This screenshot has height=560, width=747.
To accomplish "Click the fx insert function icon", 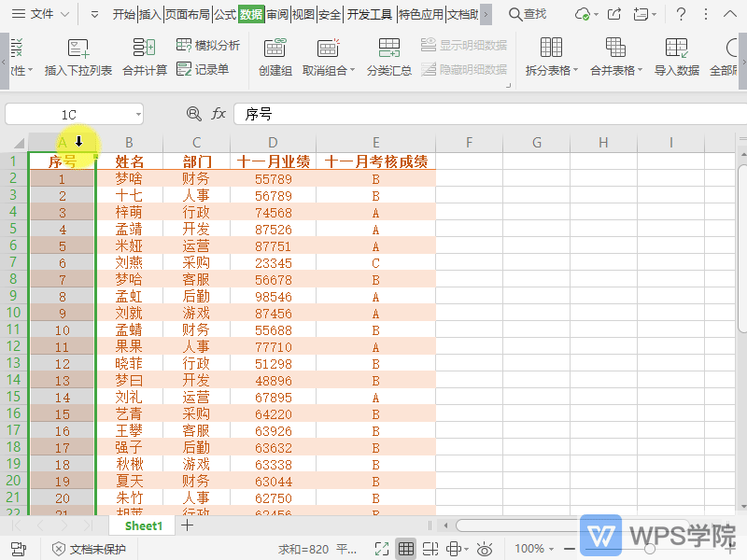I will point(218,114).
